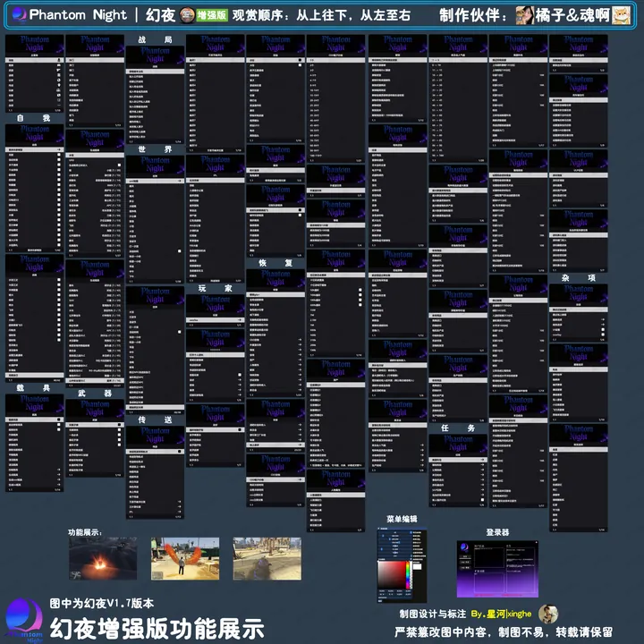This screenshot has width=644, height=644.
Task: Click the 图中为幻夜V1.7版本 text
Action: [x=101, y=604]
